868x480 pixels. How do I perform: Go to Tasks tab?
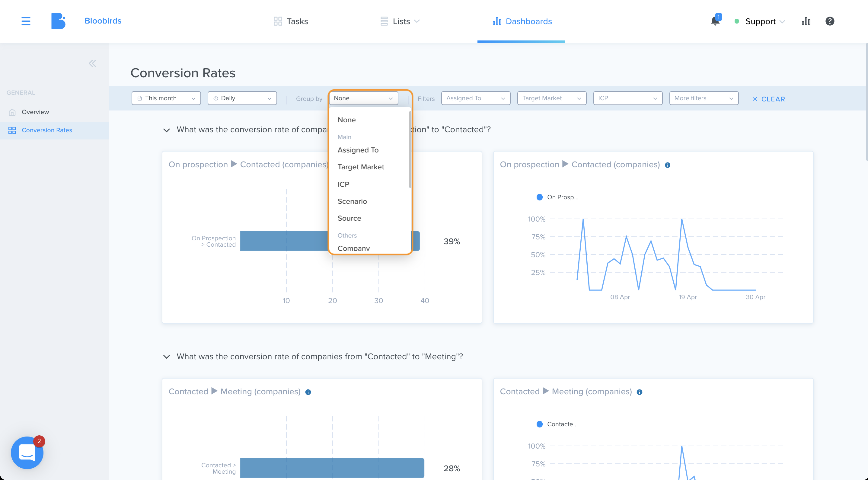290,21
